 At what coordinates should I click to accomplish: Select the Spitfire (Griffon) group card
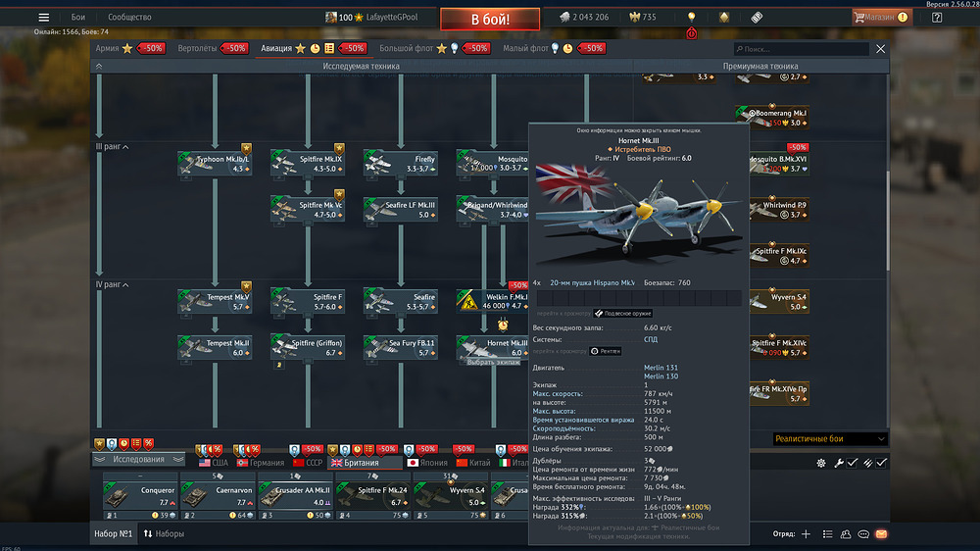click(x=308, y=348)
